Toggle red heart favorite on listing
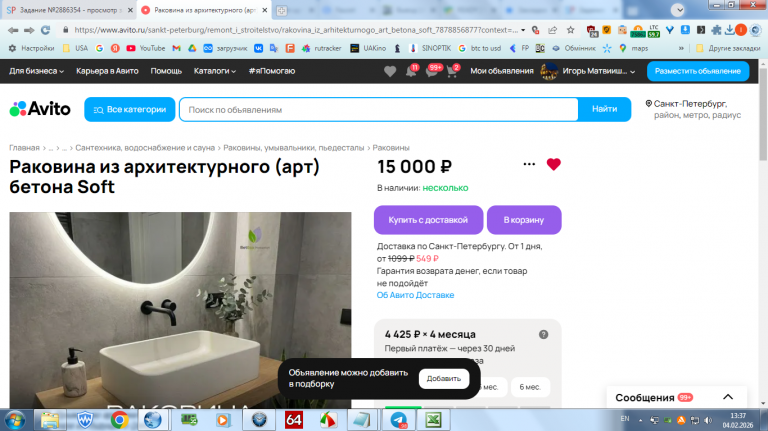 (553, 164)
